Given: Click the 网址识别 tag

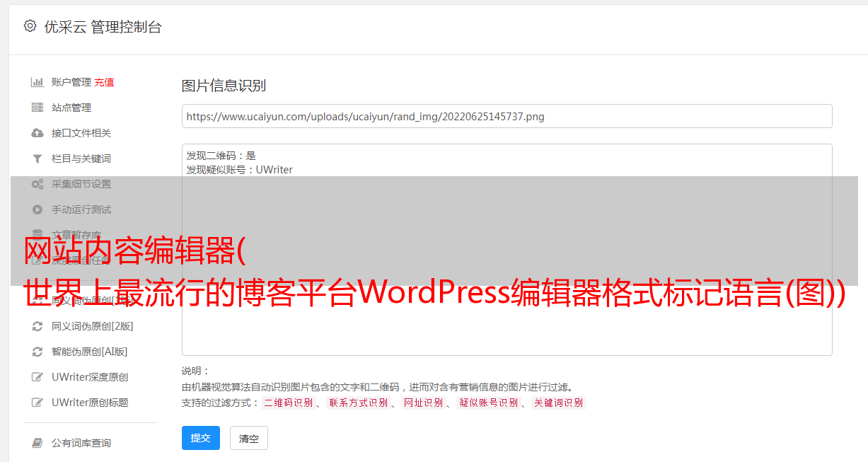Looking at the screenshot, I should point(423,403).
